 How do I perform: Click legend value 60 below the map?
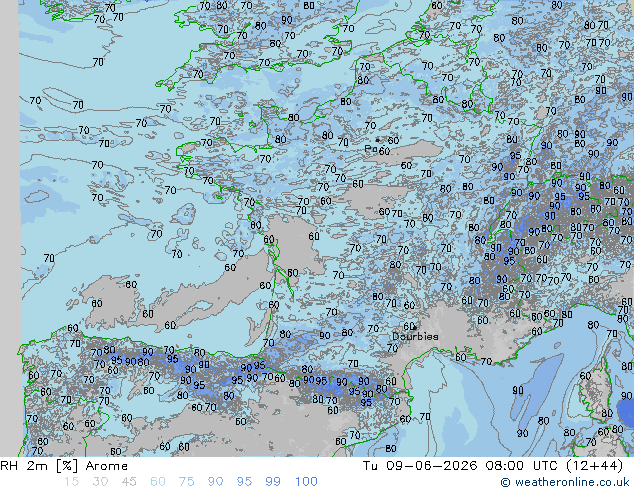pos(158,482)
